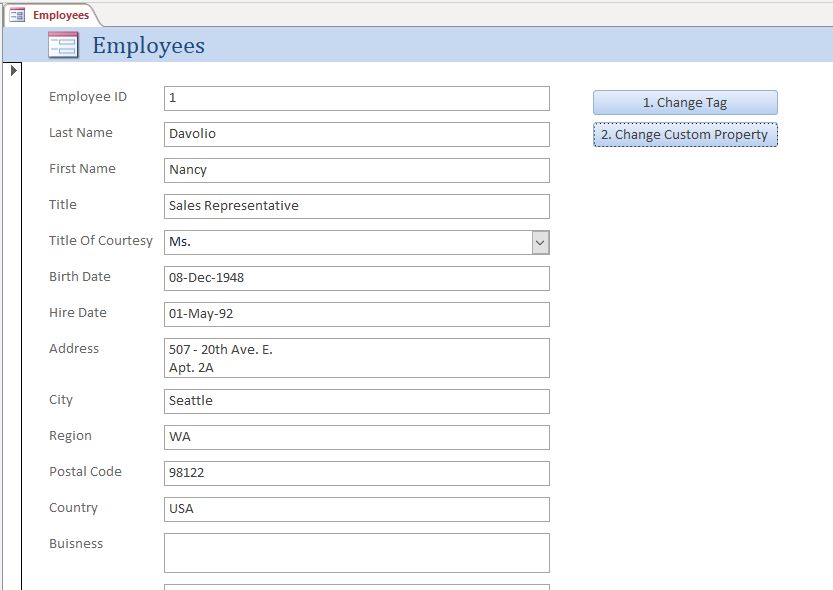The image size is (833, 590).
Task: Click the record selector arrow at left edge
Action: [13, 71]
